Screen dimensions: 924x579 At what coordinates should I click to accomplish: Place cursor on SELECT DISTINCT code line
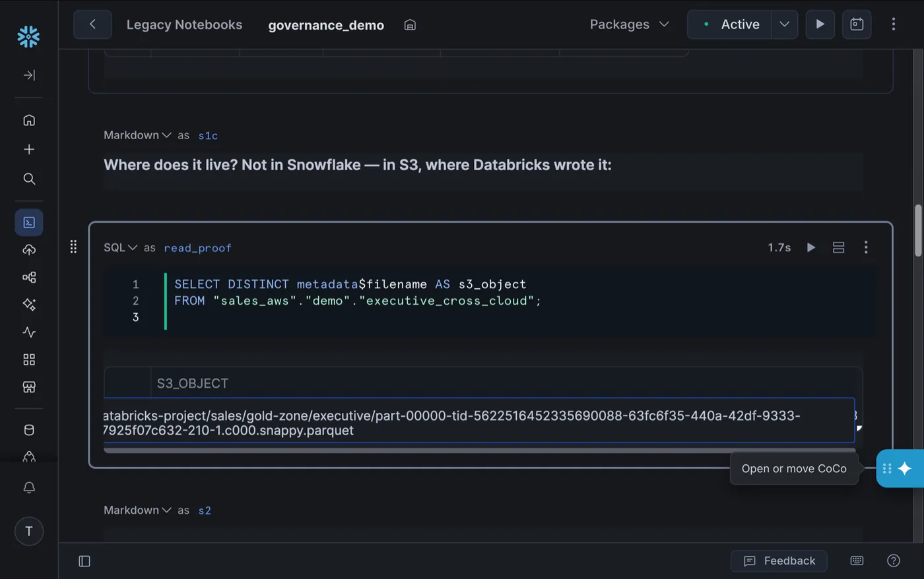coord(350,284)
